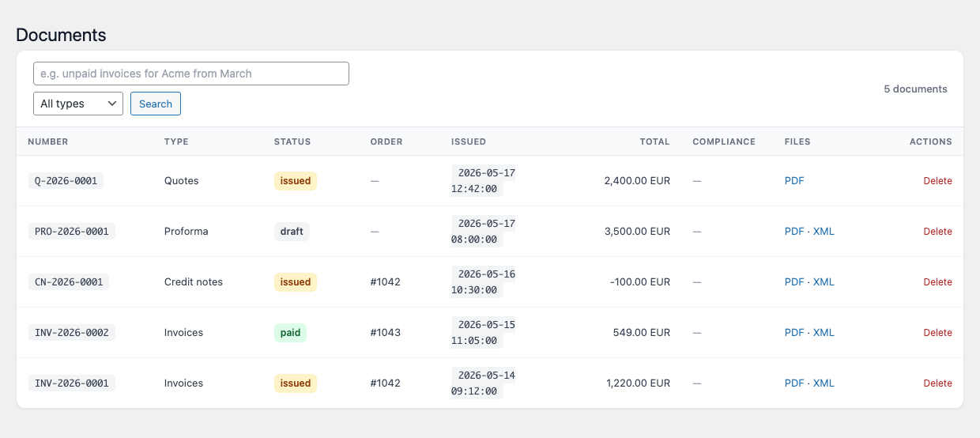This screenshot has height=438, width=980.
Task: Open the All types dropdown
Action: tap(78, 104)
